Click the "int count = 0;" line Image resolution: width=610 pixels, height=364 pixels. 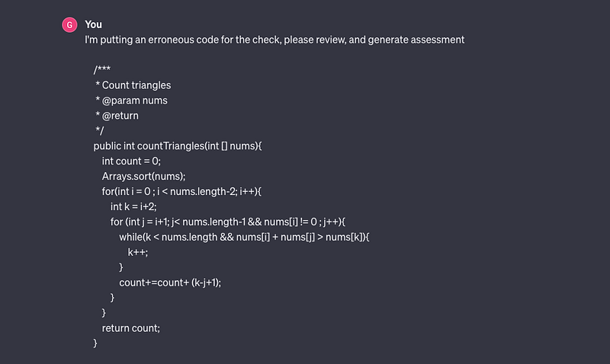coord(131,161)
